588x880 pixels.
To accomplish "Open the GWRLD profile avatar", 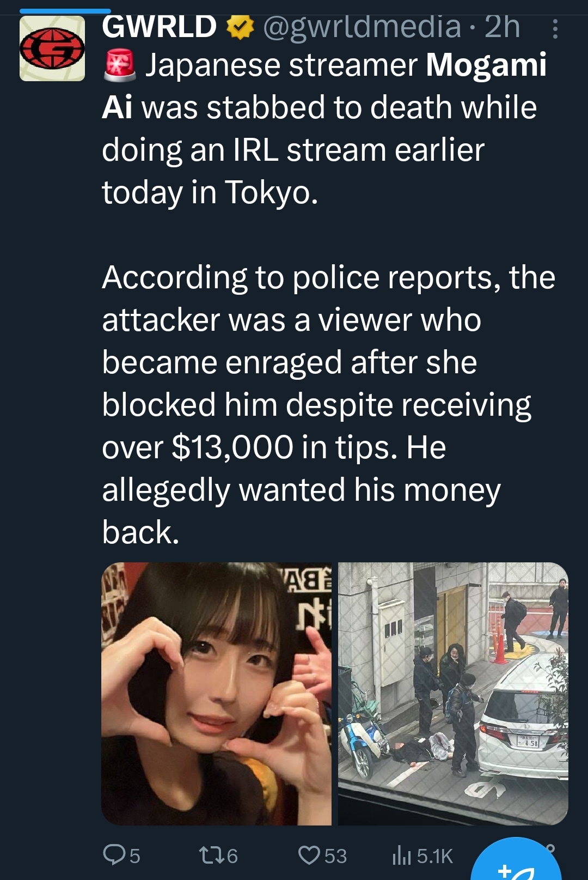I will pos(52,48).
